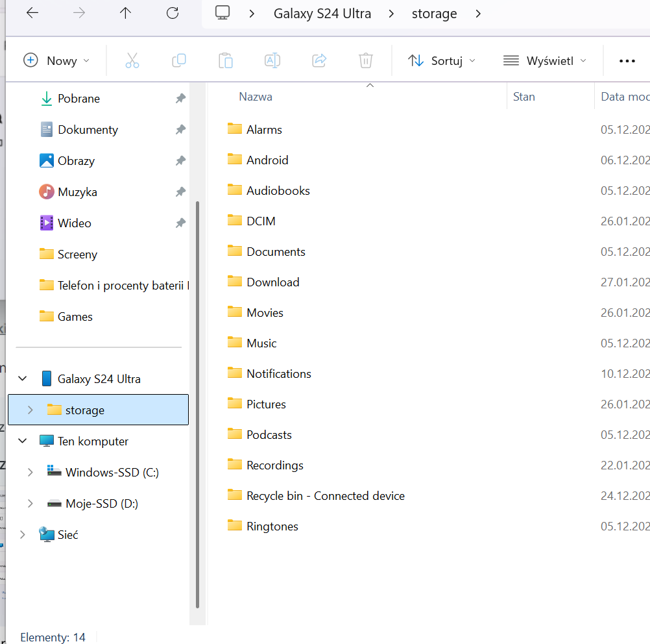Sort by the Nazwa column header
The width and height of the screenshot is (650, 644).
[x=256, y=97]
